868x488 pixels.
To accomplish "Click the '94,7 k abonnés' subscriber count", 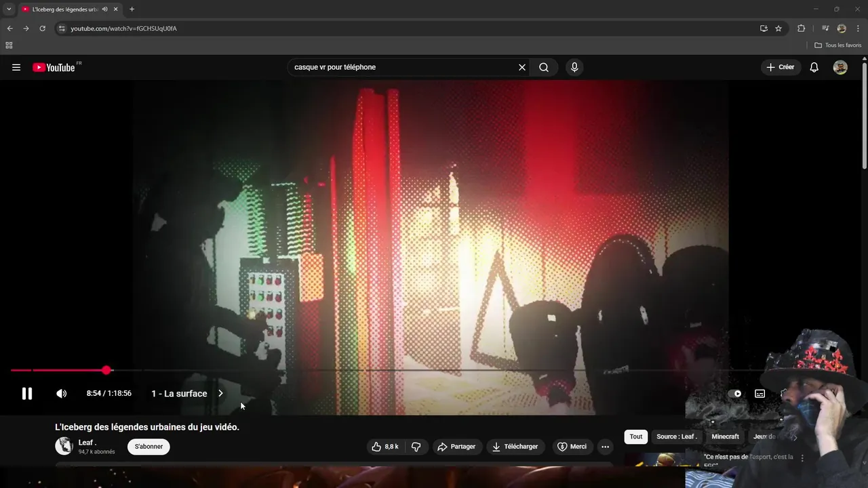I will tap(96, 452).
